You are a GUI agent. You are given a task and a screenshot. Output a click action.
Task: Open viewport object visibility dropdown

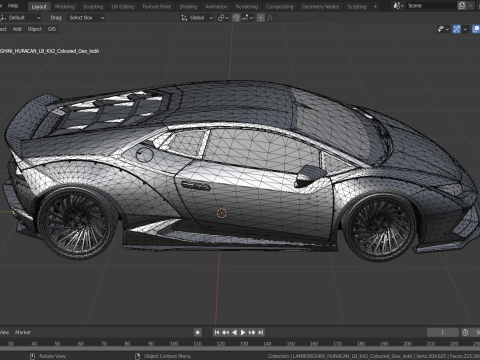coord(443,29)
